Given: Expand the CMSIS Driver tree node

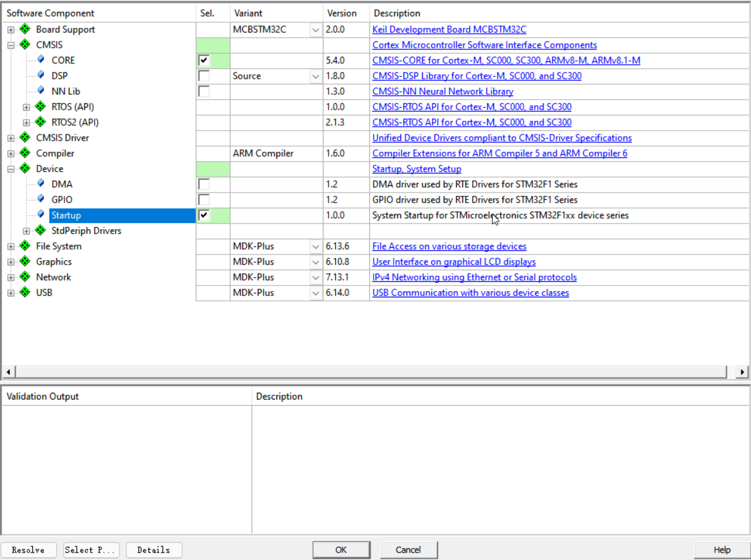Looking at the screenshot, I should [11, 138].
